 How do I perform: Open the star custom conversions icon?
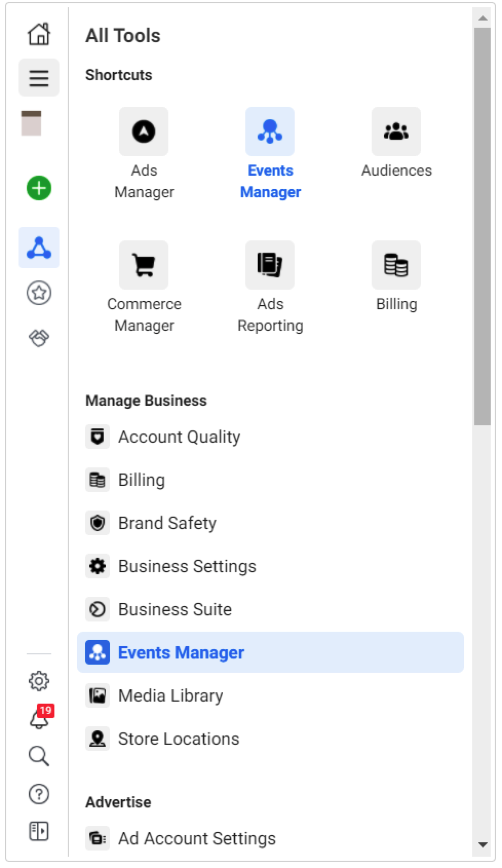click(39, 293)
